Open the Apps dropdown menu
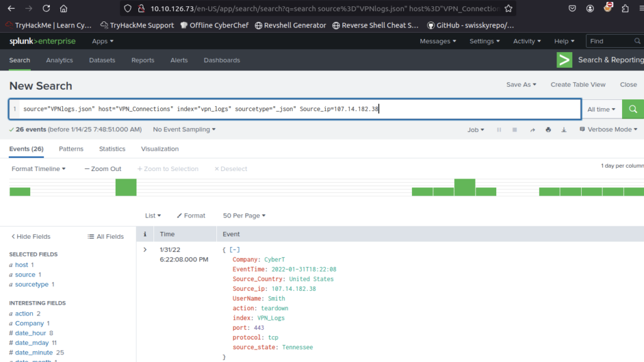The height and width of the screenshot is (362, 644). [x=103, y=41]
